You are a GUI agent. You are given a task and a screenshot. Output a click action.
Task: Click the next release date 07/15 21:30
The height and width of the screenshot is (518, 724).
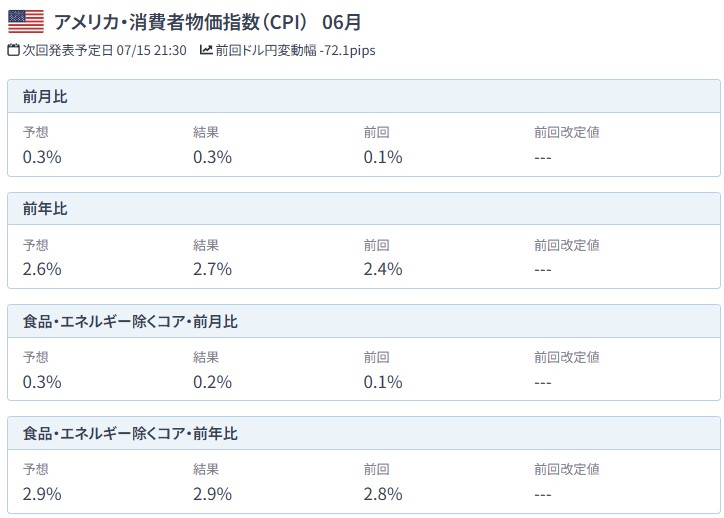[151, 50]
